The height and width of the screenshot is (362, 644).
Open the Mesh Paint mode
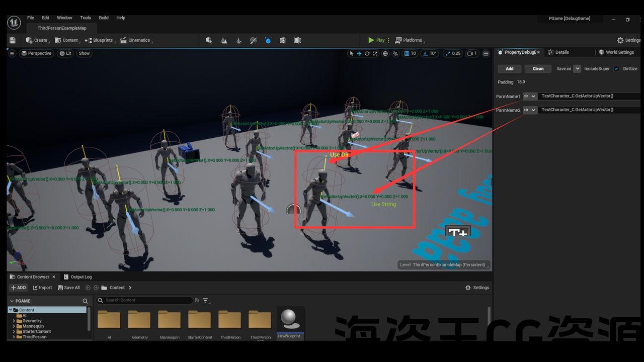(x=254, y=40)
